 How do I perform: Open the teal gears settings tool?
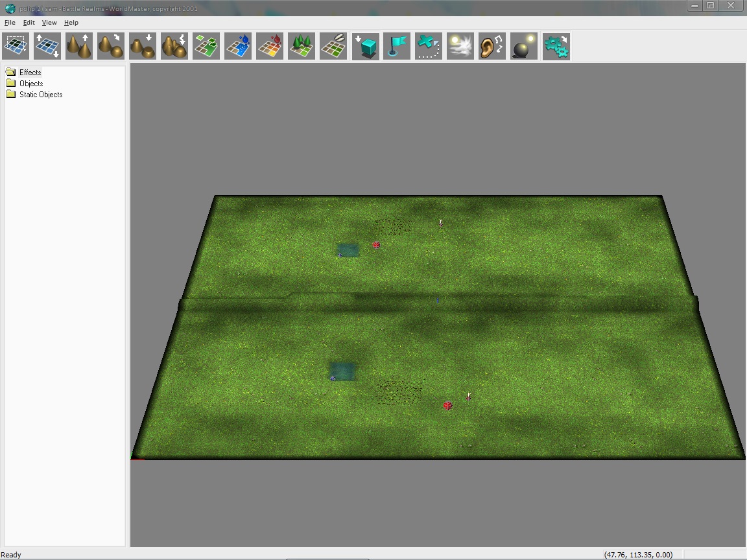coord(556,46)
